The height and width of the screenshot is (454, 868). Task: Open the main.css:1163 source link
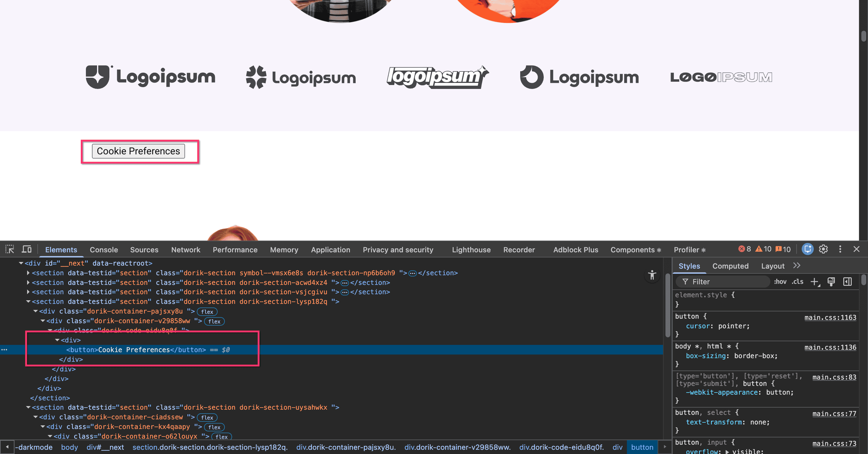(830, 317)
